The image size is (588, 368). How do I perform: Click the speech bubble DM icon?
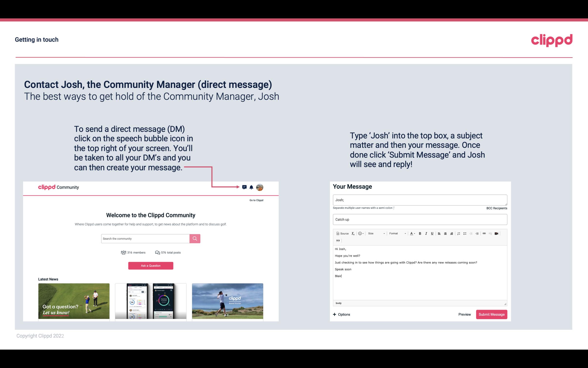245,187
